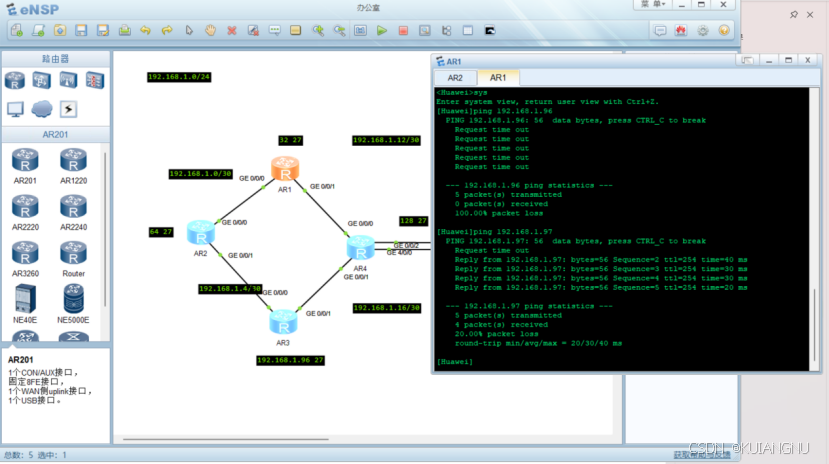Stop devices with the red stop button
The height and width of the screenshot is (464, 829).
coord(403,31)
